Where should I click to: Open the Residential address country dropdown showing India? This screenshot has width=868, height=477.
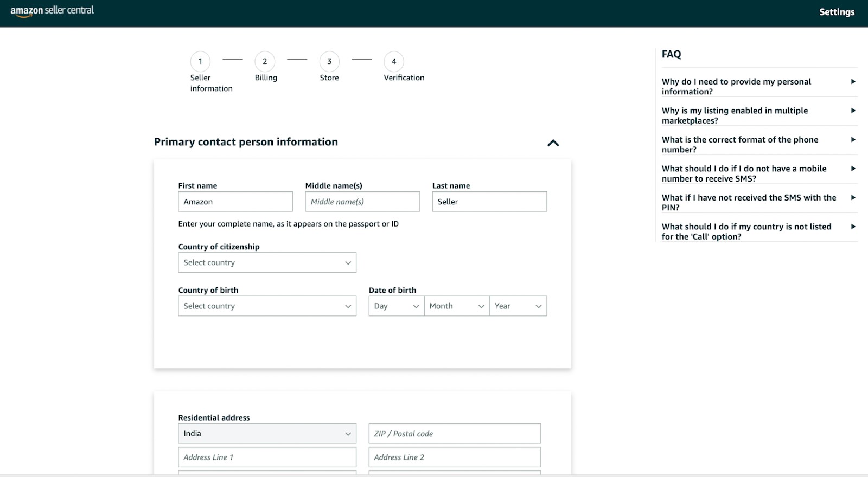coord(267,434)
